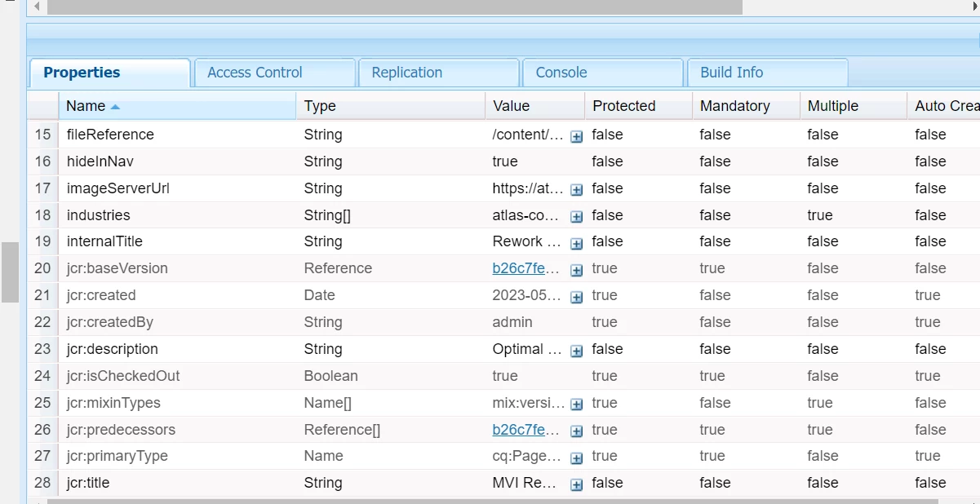Sort by Value column header
Image resolution: width=980 pixels, height=504 pixels.
click(x=534, y=106)
